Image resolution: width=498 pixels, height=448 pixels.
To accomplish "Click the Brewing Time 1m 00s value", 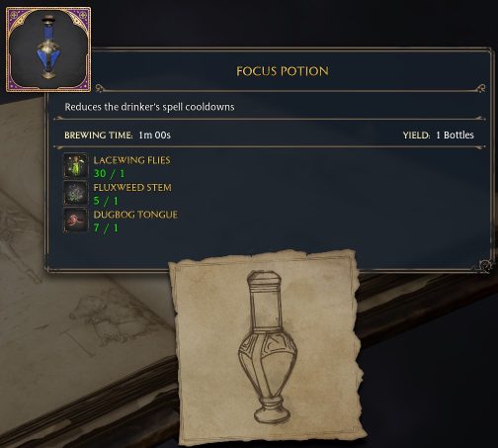I will point(154,135).
